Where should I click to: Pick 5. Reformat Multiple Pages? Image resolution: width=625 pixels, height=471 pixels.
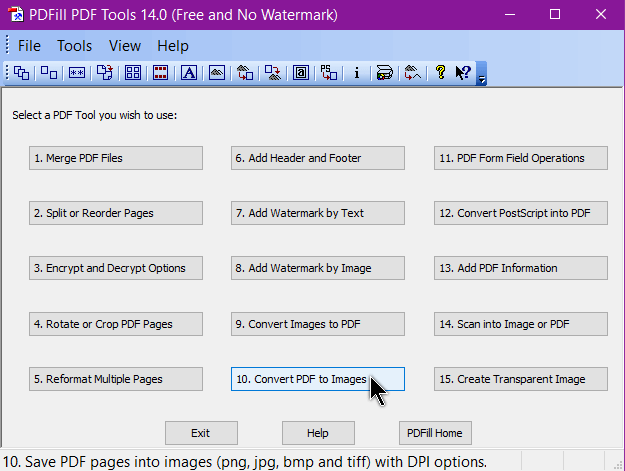click(116, 379)
